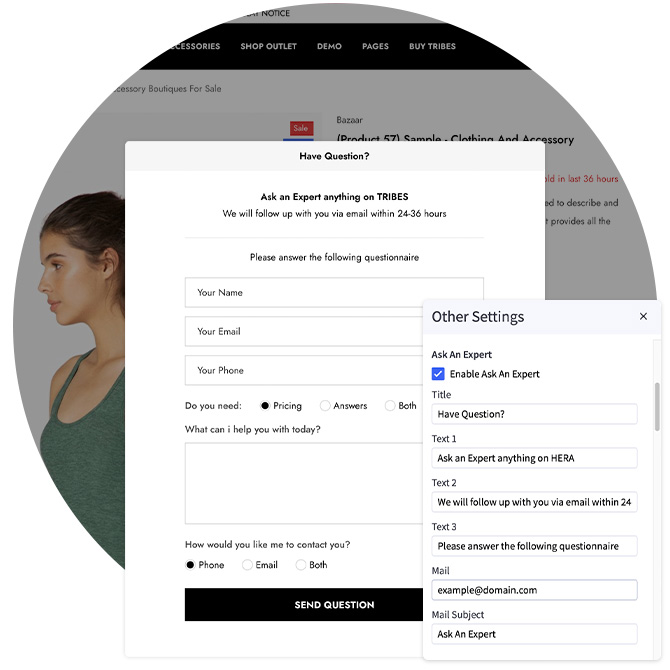
Task: Click the Other Settings panel scrollbar
Action: coord(657,407)
